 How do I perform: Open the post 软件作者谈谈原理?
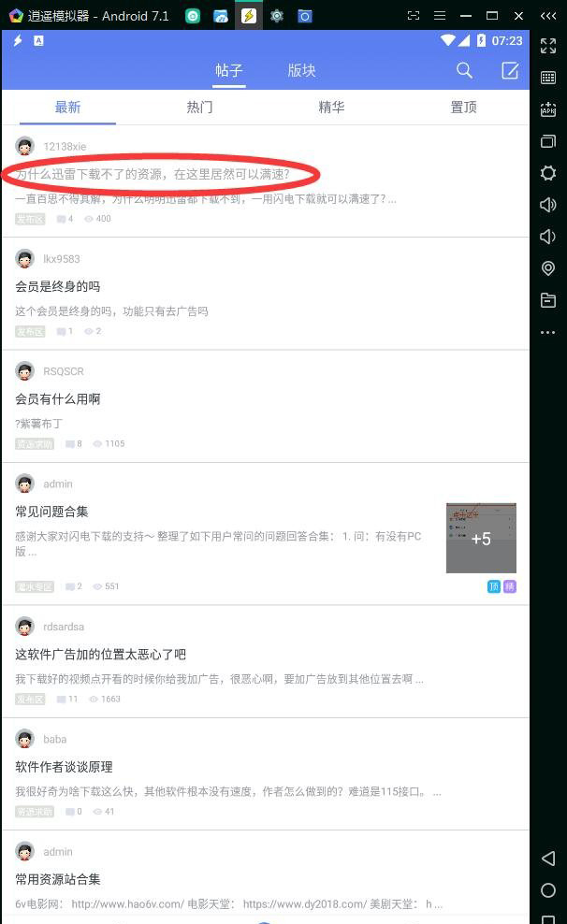64,767
